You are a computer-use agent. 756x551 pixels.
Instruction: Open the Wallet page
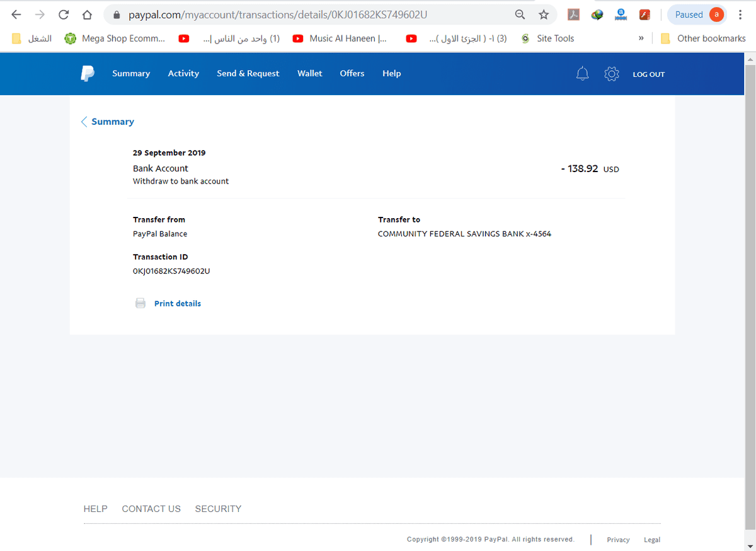coord(309,74)
